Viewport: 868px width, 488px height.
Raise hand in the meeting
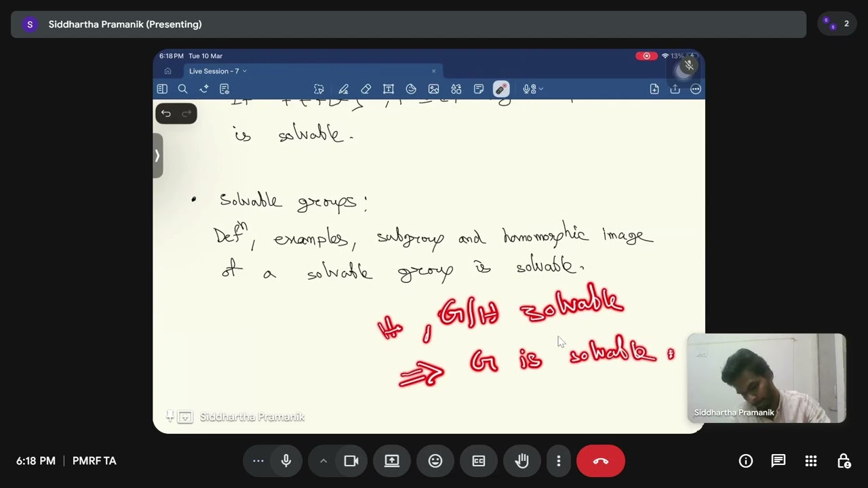pos(522,461)
